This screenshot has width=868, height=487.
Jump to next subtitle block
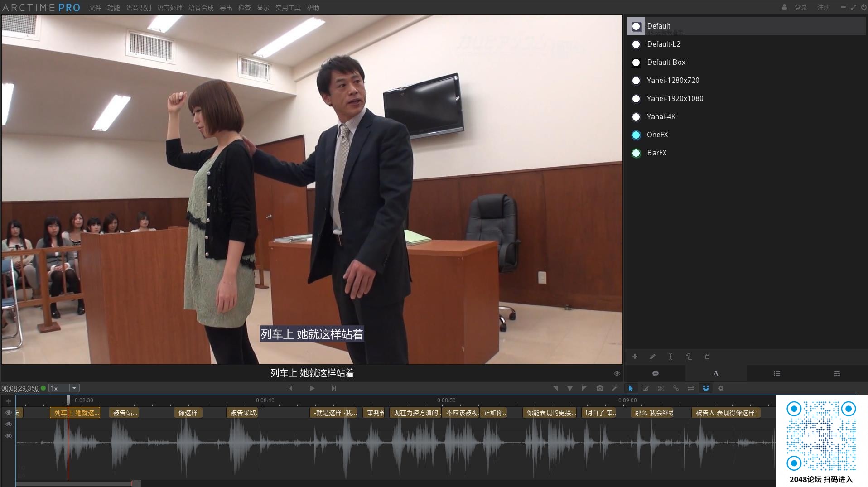click(x=334, y=388)
